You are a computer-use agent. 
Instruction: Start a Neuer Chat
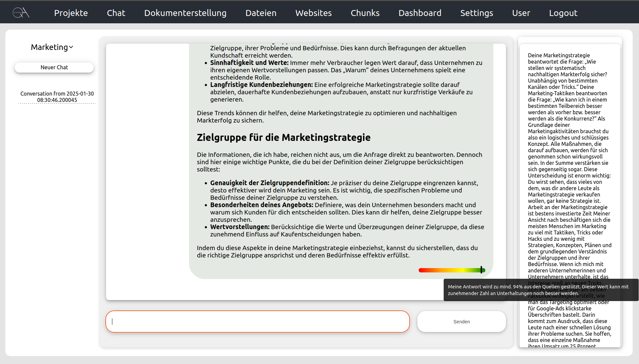[54, 67]
